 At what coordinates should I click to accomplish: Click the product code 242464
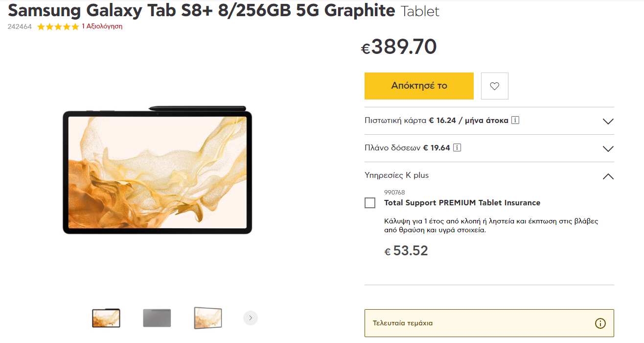coord(20,27)
